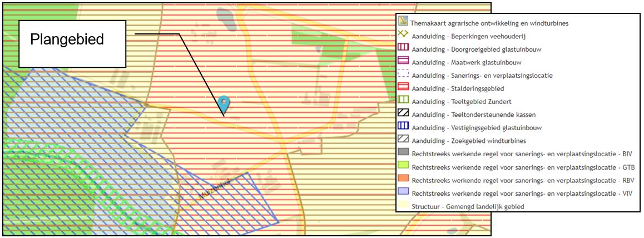Click the Gemengd landelijk gebied yellow swatch
Viewport: 644px width, 238px height.
(x=403, y=205)
